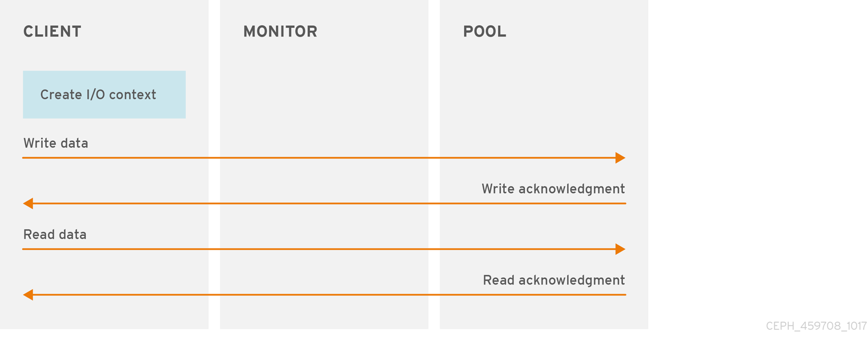Click the Read acknowledgment label
Viewport: 868px width, 337px height.
[x=553, y=280]
